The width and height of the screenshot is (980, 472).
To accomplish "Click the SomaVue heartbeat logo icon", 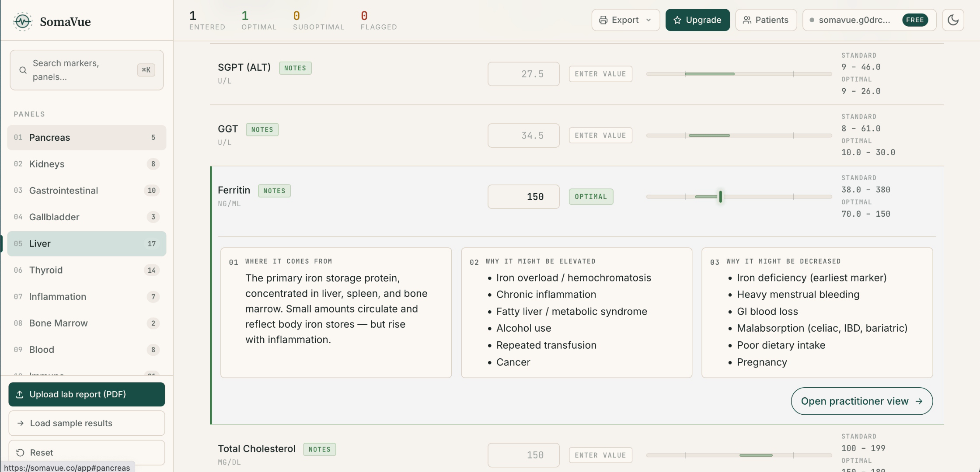I will click(22, 21).
